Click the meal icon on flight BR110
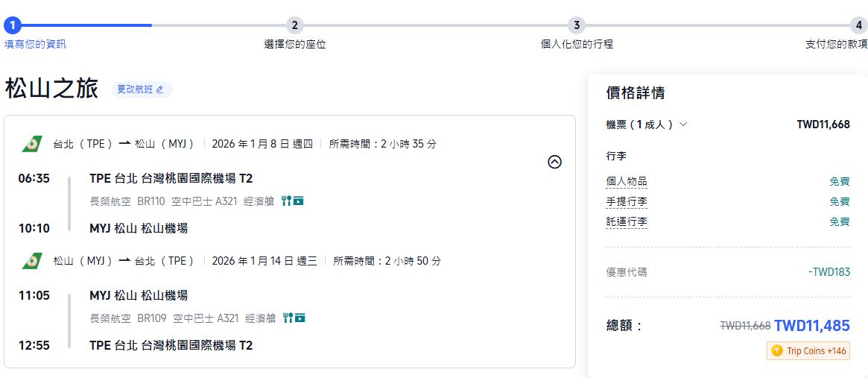This screenshot has height=378, width=868. pos(286,201)
